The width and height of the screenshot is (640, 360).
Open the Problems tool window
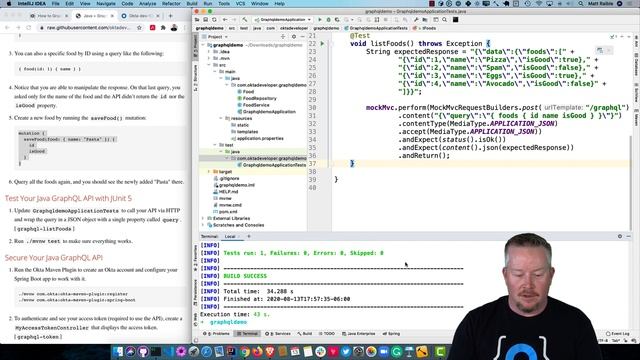pos(216,334)
